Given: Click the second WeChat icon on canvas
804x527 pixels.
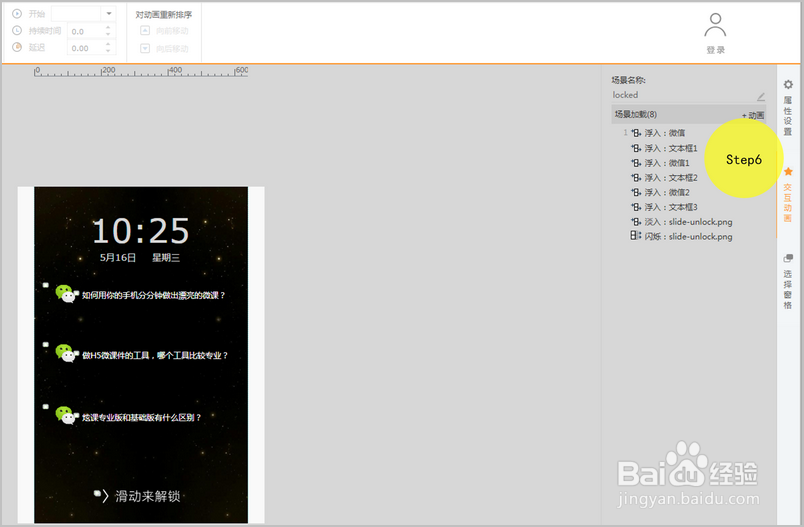Looking at the screenshot, I should [x=66, y=353].
